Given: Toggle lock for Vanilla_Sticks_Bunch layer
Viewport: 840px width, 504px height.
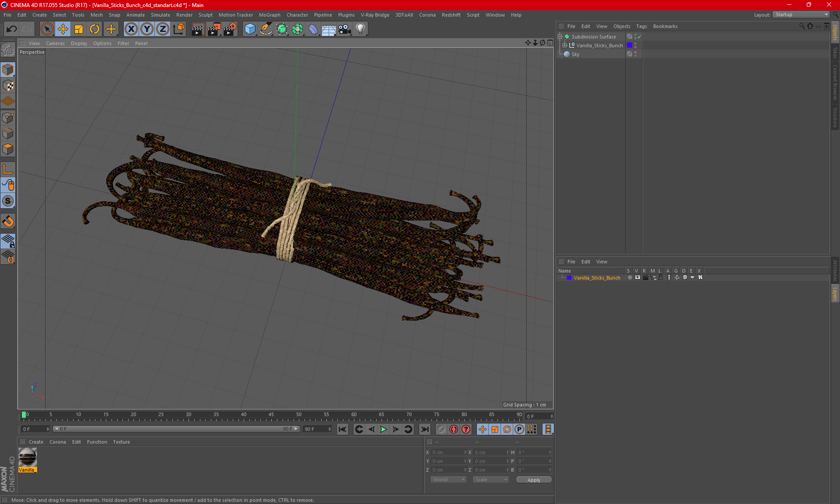Looking at the screenshot, I should [x=661, y=278].
